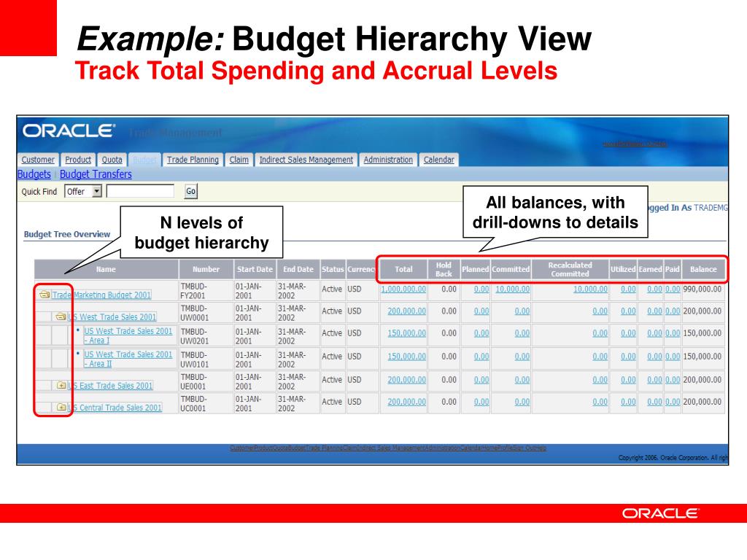Drill into Total 200,000.00 for TMBUD-UW0001
This screenshot has width=747, height=560.
point(407,311)
